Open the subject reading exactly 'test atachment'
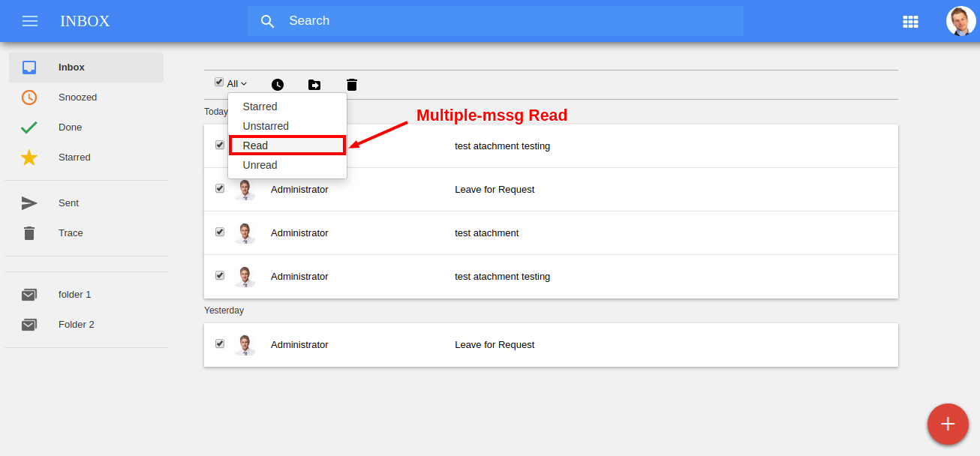 coord(487,233)
